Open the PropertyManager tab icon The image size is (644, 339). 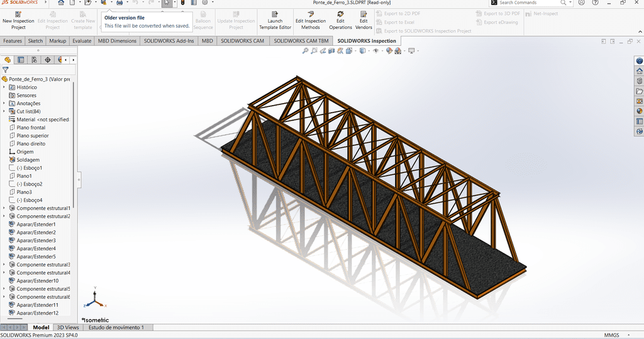click(21, 60)
